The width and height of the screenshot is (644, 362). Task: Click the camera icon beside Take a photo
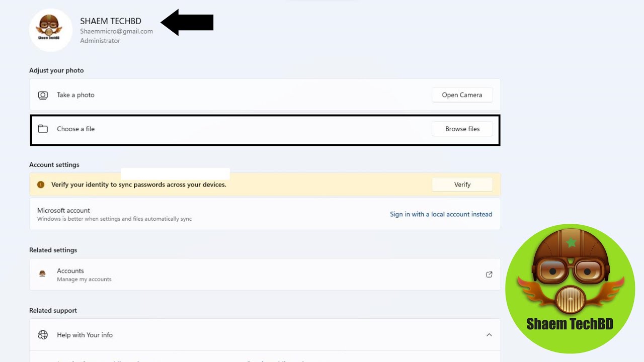pos(43,95)
